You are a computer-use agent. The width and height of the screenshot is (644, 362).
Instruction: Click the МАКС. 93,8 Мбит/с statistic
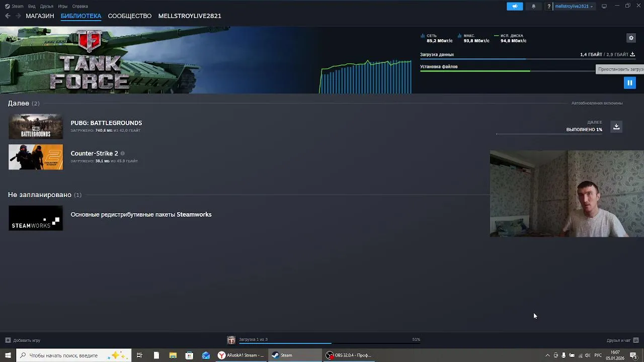(474, 38)
